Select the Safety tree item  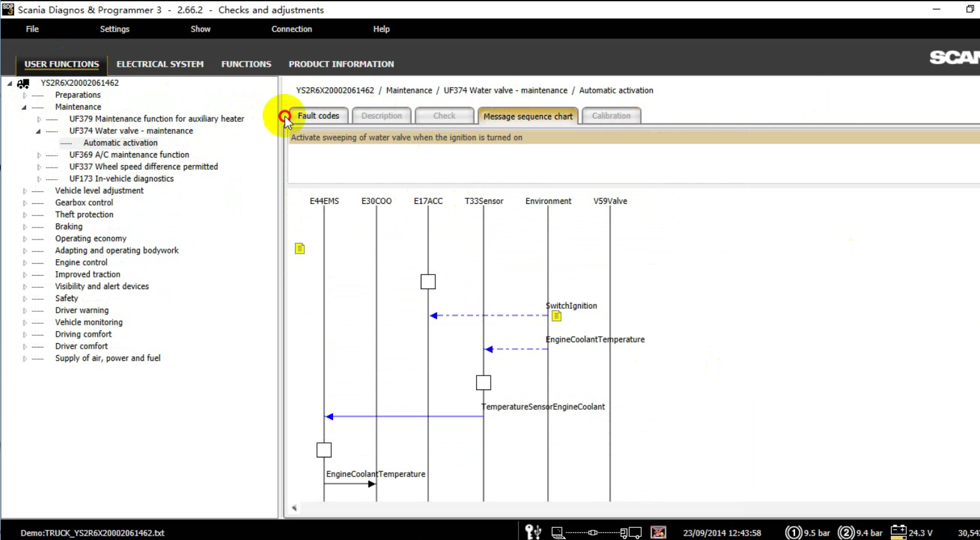click(67, 299)
